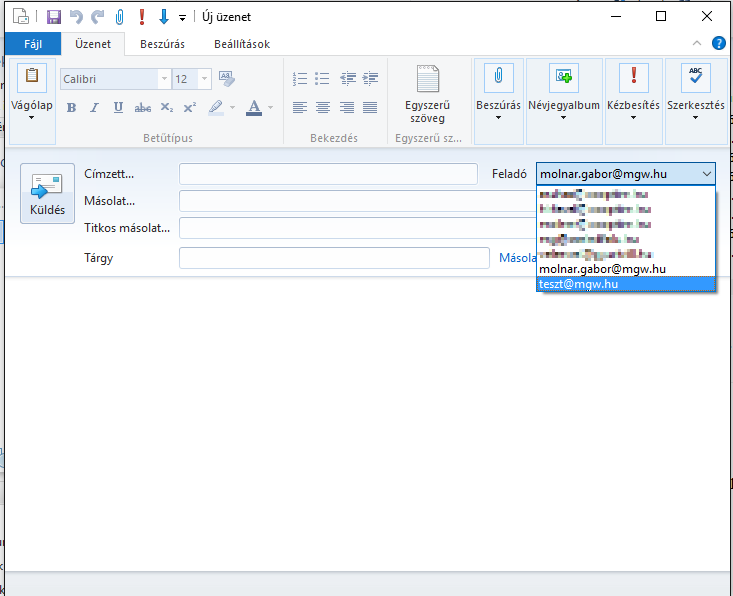
Task: Toggle italic text formatting
Action: [x=95, y=107]
